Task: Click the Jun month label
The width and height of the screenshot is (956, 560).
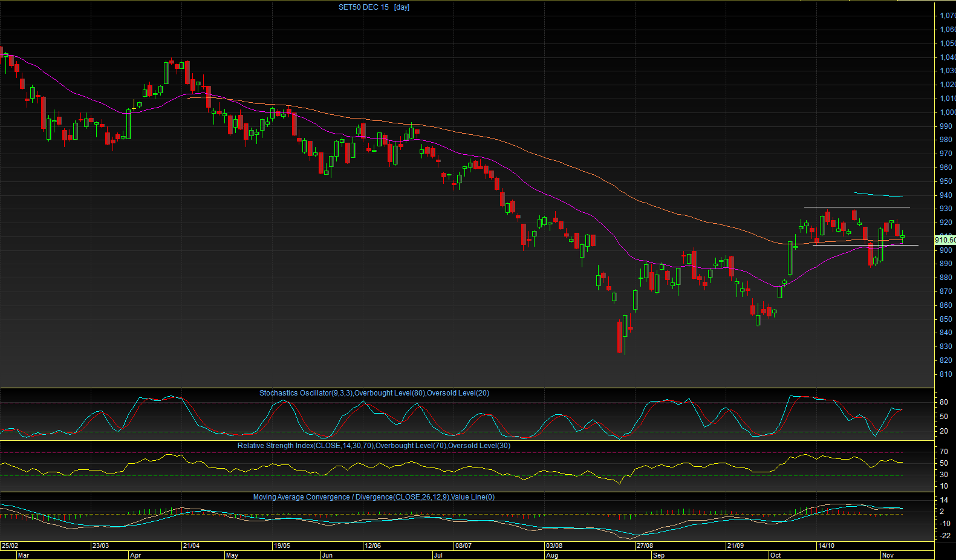Action: pos(327,555)
